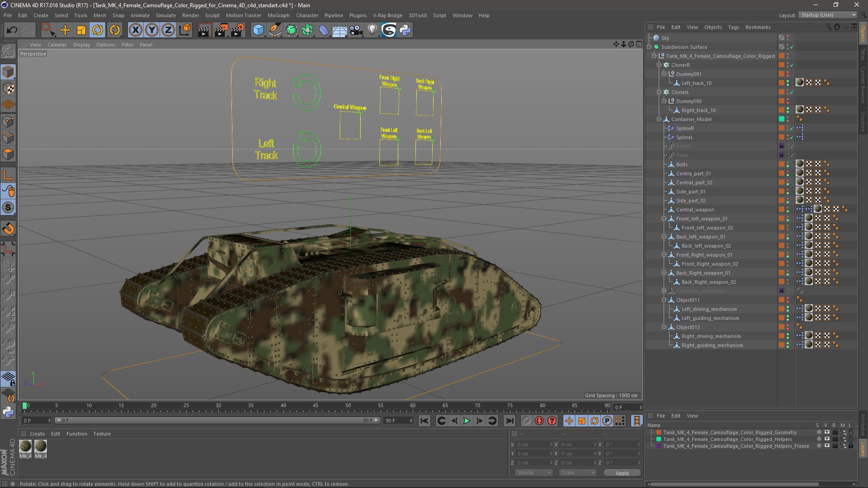Collapse the Container_Model tree node
This screenshot has width=868, height=488.
(x=659, y=119)
